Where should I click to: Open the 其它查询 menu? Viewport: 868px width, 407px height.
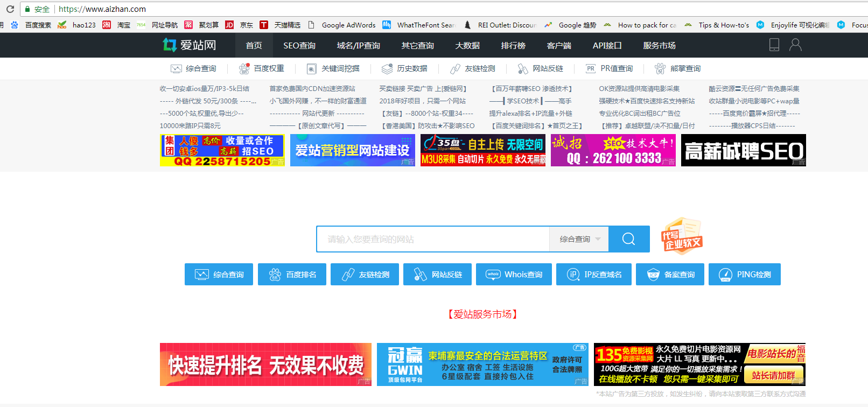pyautogui.click(x=417, y=46)
